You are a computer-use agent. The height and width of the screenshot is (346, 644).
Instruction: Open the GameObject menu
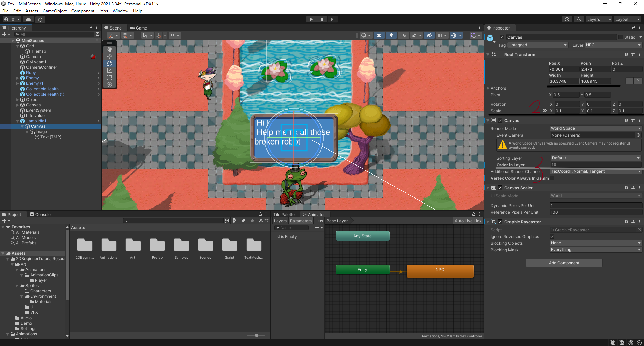tap(55, 11)
